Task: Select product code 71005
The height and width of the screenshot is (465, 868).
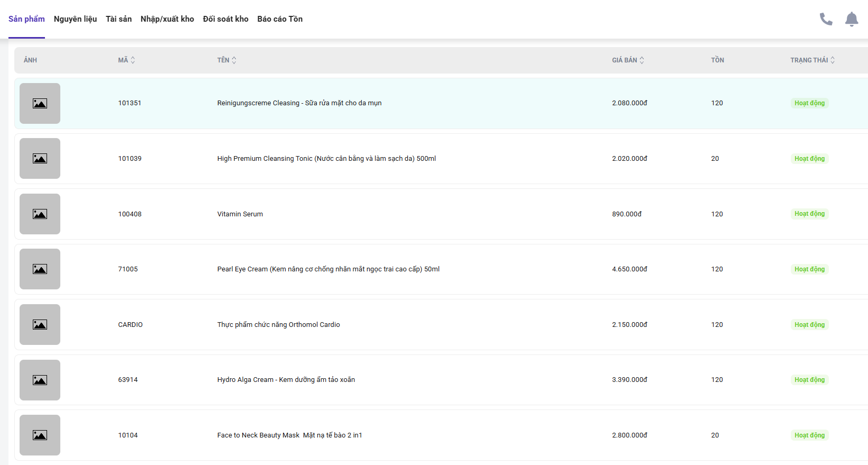Action: (128, 269)
